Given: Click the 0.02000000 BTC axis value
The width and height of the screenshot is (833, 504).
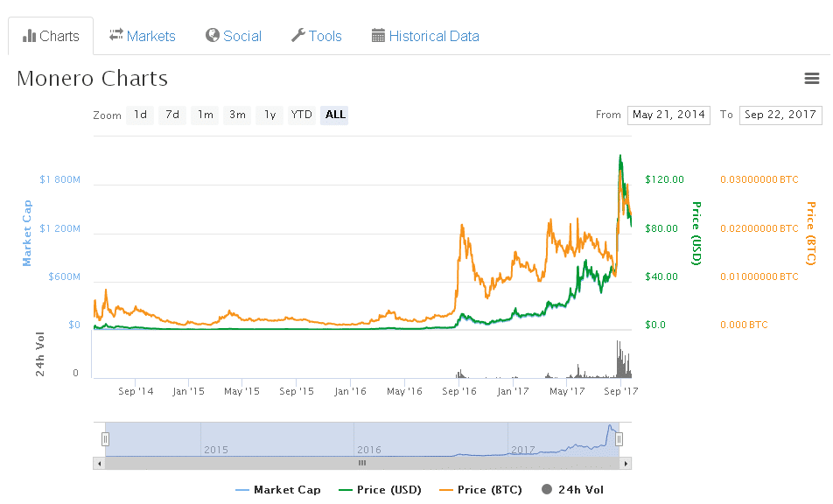Looking at the screenshot, I should (759, 228).
